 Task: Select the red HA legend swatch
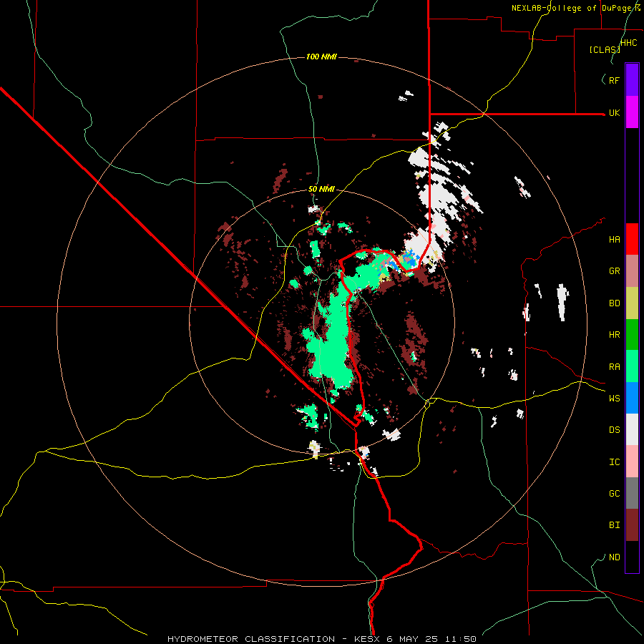632,239
